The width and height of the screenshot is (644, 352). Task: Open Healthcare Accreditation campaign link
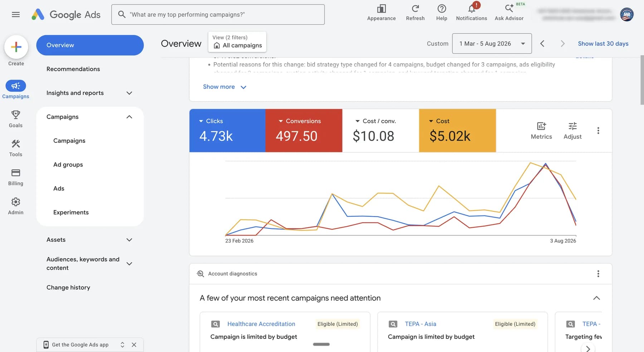[261, 324]
